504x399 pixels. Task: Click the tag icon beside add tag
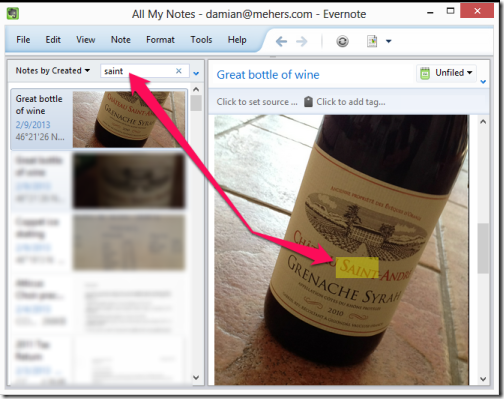pos(308,102)
